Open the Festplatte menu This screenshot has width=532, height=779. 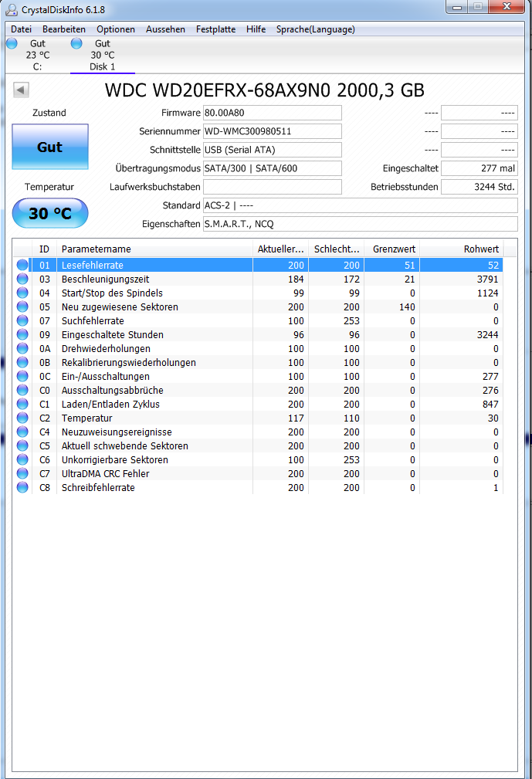[215, 29]
